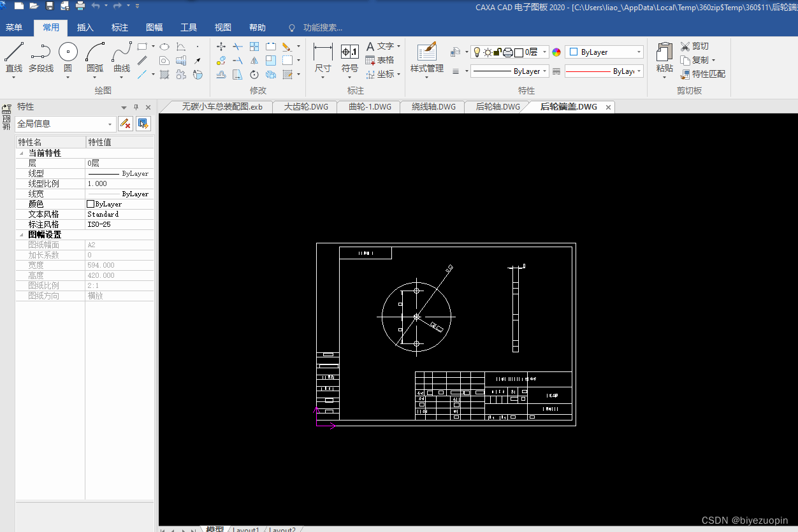
Task: Expand the 文字 text tool dropdown
Action: [x=398, y=47]
